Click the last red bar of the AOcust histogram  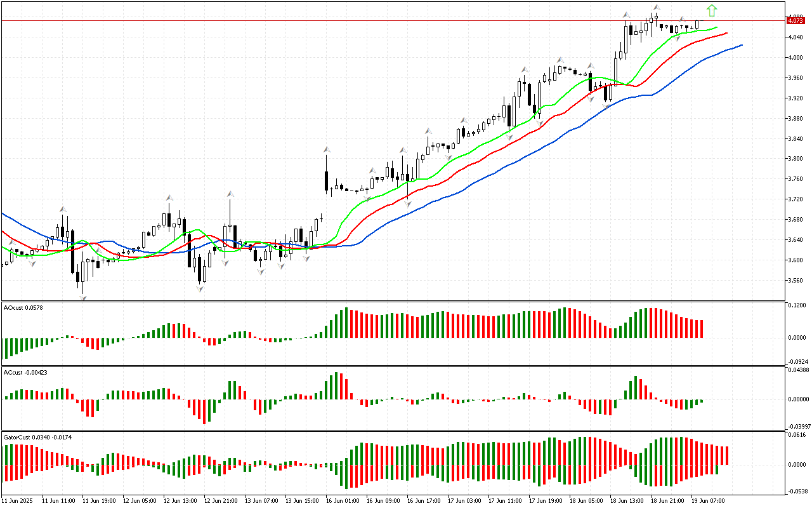click(702, 328)
